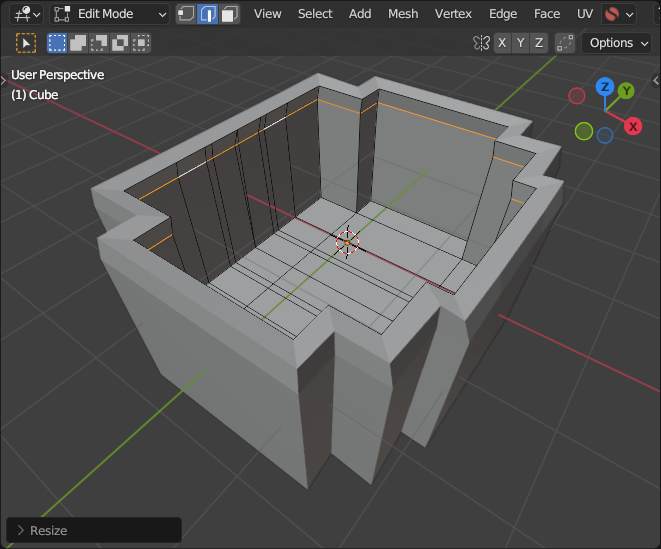Viewport: 661px width, 549px height.
Task: Click the Z axis gizmo handle
Action: (x=605, y=87)
